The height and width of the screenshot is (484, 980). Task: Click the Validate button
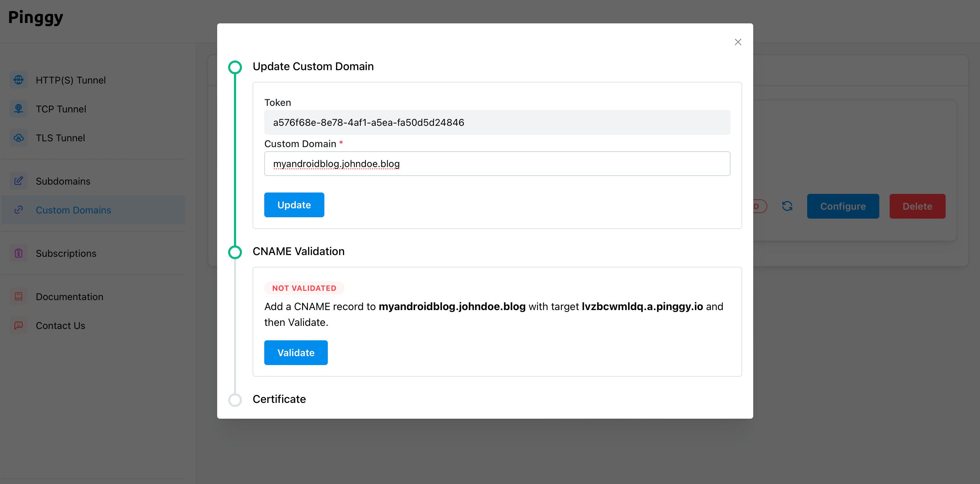(296, 353)
